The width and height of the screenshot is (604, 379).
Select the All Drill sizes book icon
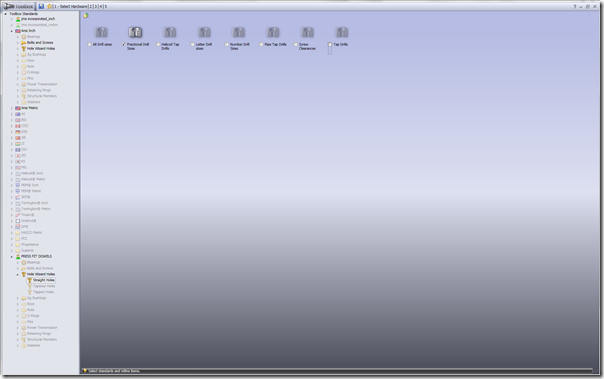101,32
